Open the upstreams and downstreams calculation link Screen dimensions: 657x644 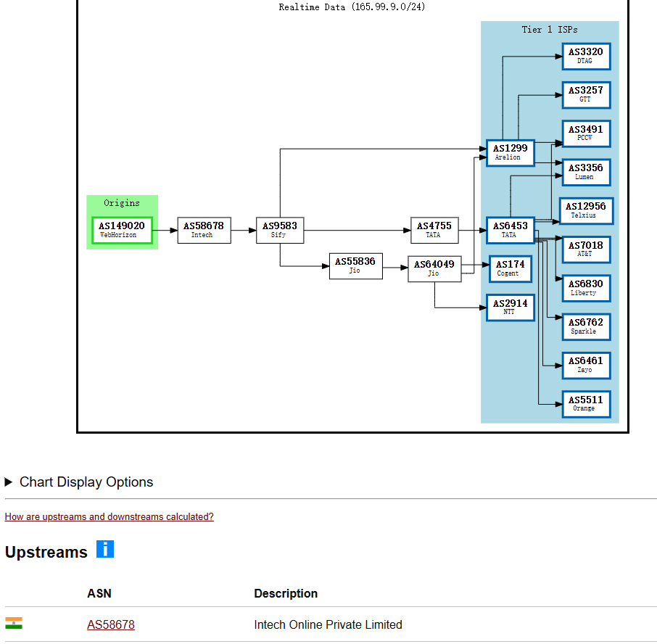coord(109,517)
